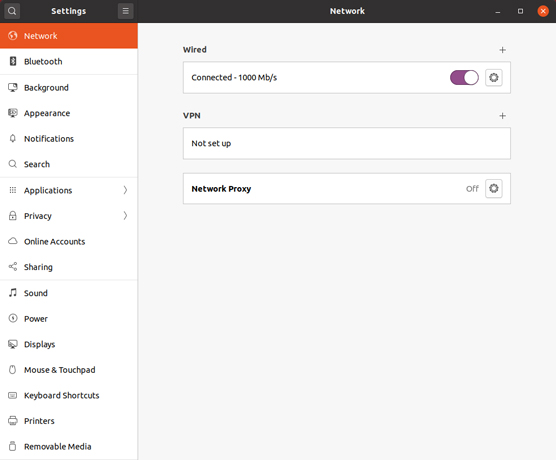Viewport: 556px width, 460px height.
Task: Click the Keyboard Shortcuts icon
Action: 13,395
